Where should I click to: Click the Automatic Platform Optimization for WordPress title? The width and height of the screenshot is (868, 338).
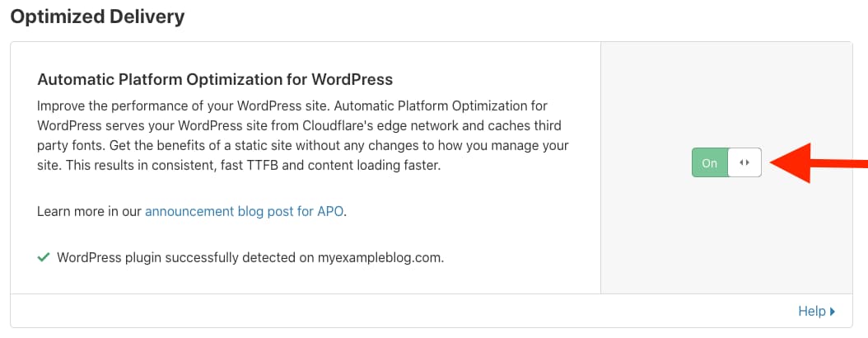[x=215, y=79]
